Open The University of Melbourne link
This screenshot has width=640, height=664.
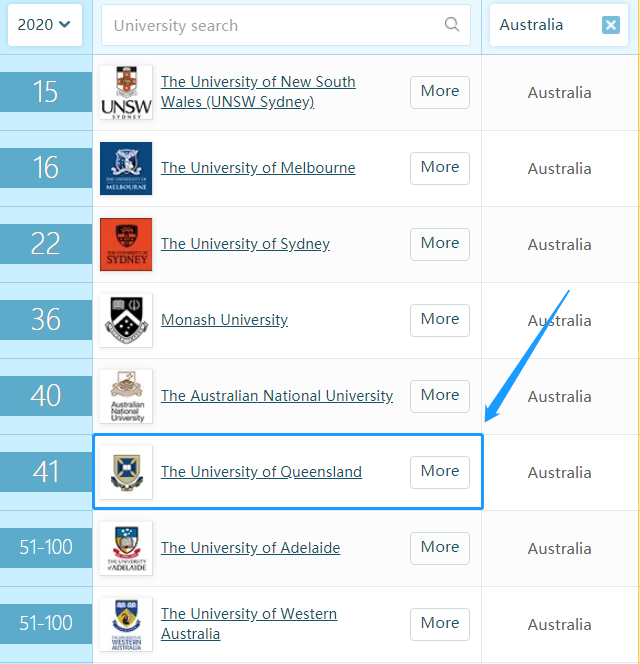(x=258, y=168)
